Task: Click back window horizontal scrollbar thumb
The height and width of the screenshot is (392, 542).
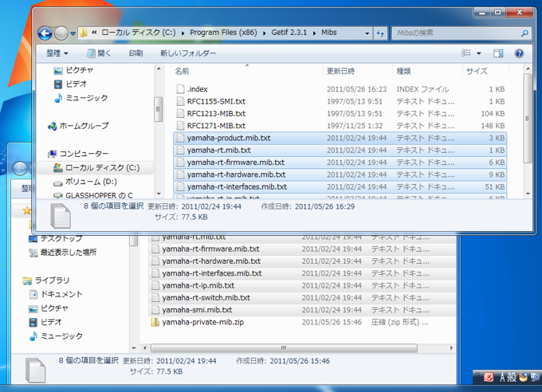Action: 284,347
